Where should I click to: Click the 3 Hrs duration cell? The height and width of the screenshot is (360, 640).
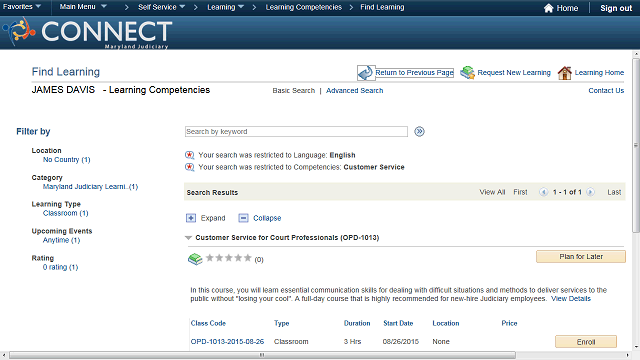(352, 342)
